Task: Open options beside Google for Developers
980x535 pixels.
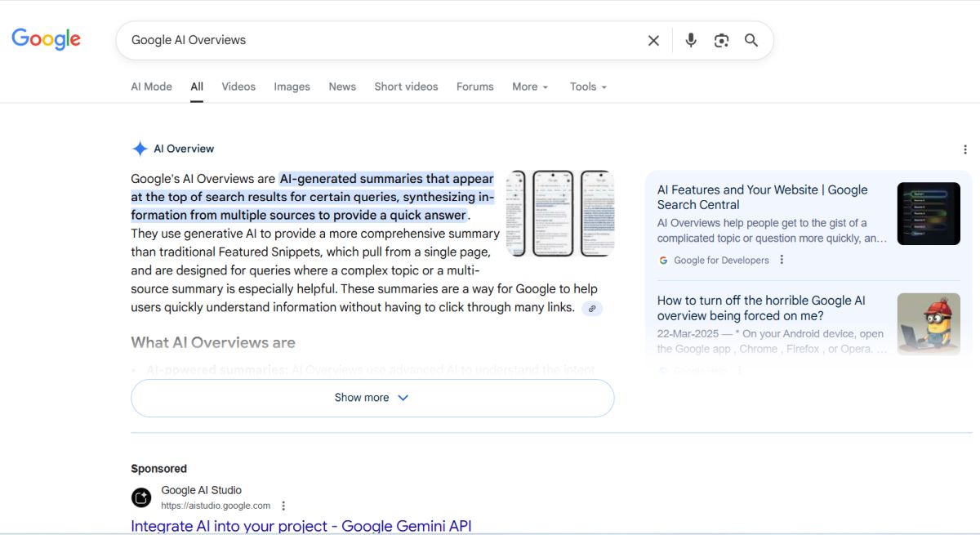Action: [x=782, y=261]
